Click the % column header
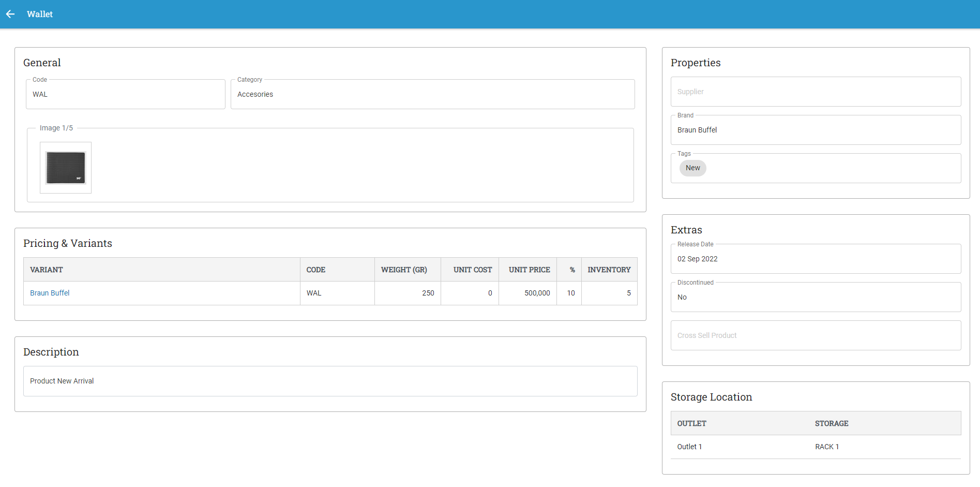980x487 pixels. [x=569, y=270]
